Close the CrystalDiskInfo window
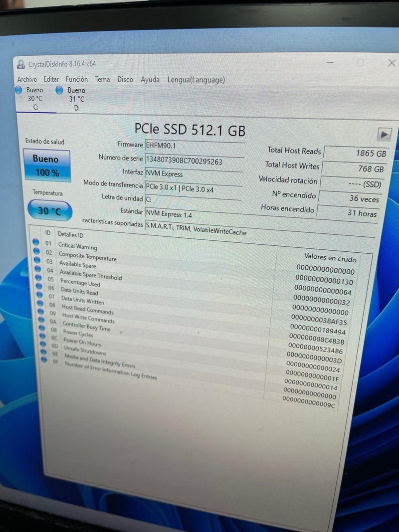399x532 pixels. pos(392,63)
